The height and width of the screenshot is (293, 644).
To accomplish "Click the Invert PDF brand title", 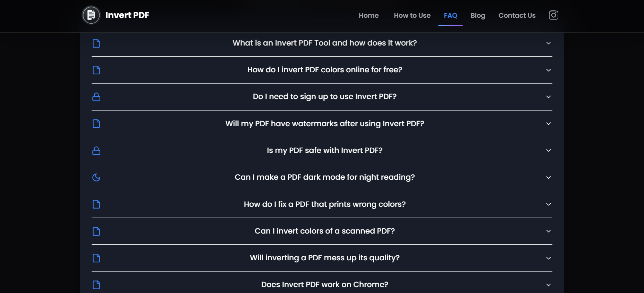I will (127, 15).
